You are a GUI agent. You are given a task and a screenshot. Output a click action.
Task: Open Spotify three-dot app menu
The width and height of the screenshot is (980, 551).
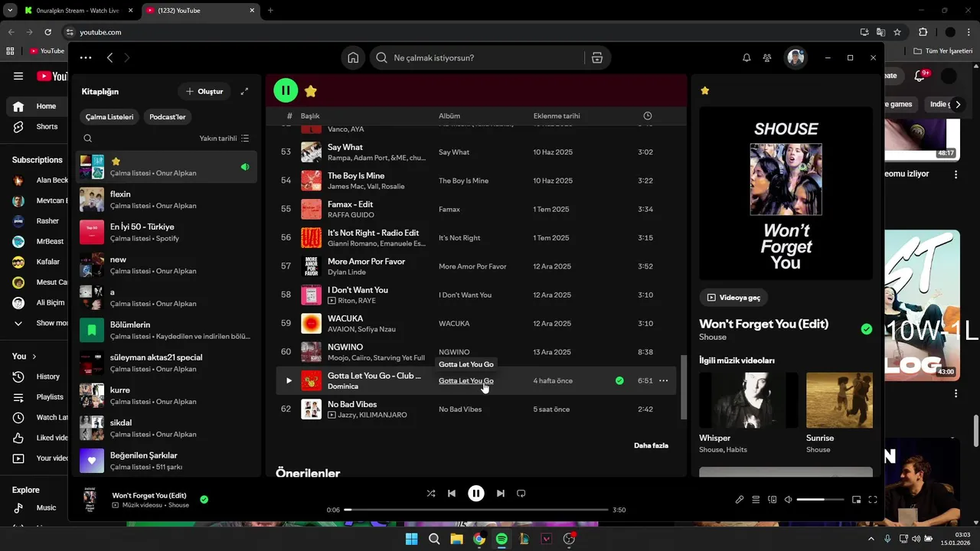click(x=86, y=57)
